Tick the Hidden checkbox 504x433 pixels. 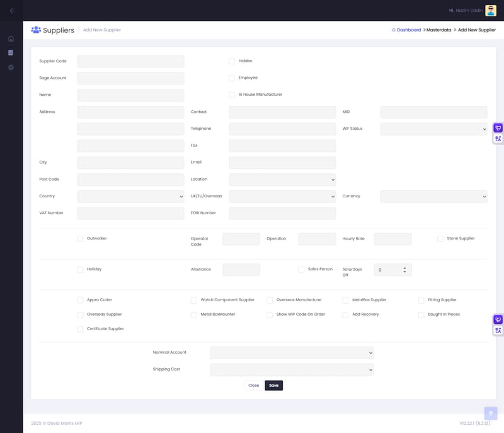(x=232, y=61)
